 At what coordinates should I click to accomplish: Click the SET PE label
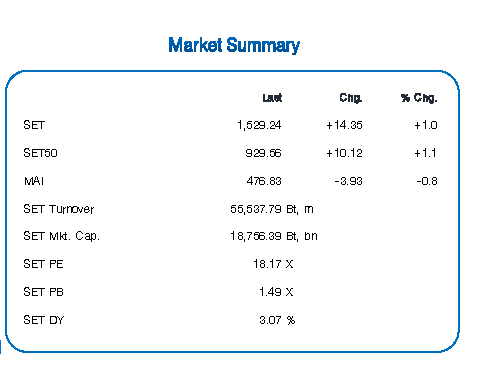click(x=43, y=264)
